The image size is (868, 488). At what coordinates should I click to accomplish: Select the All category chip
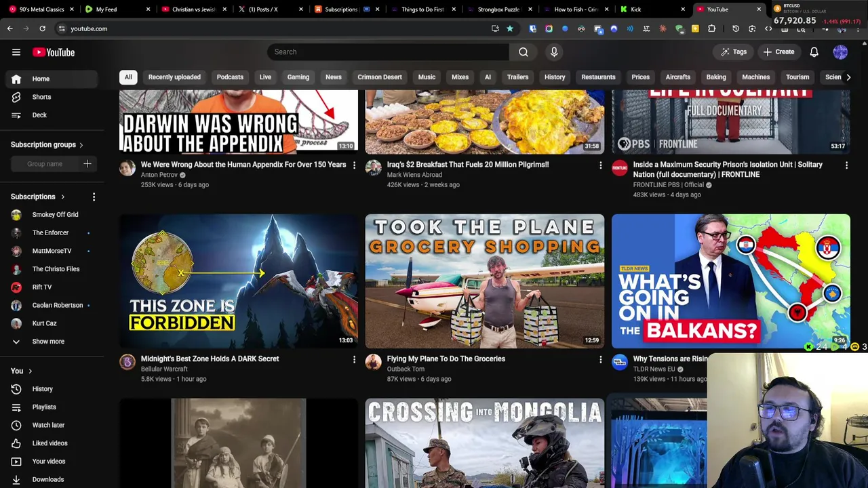pos(128,77)
